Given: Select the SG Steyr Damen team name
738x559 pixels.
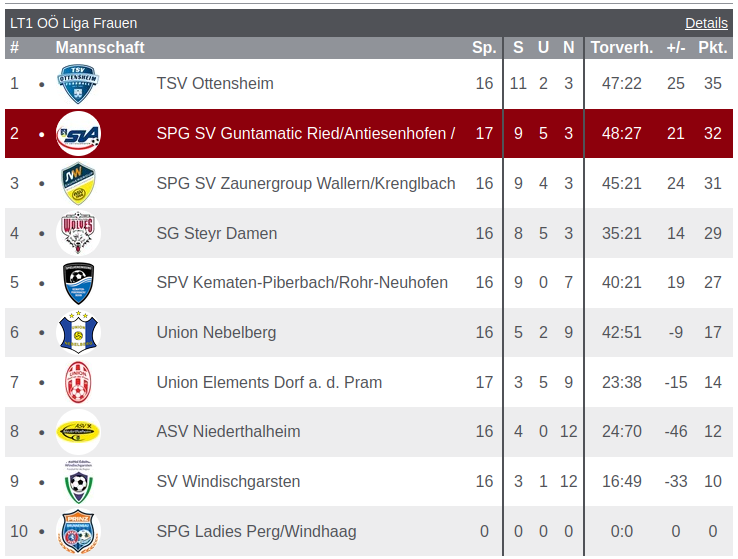Looking at the screenshot, I should tap(217, 234).
